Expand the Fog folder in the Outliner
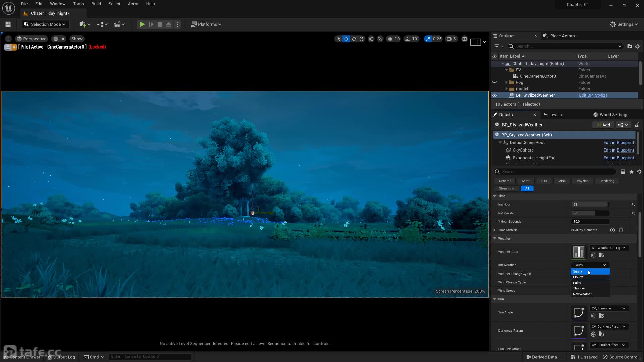The image size is (644, 362). 506,82
